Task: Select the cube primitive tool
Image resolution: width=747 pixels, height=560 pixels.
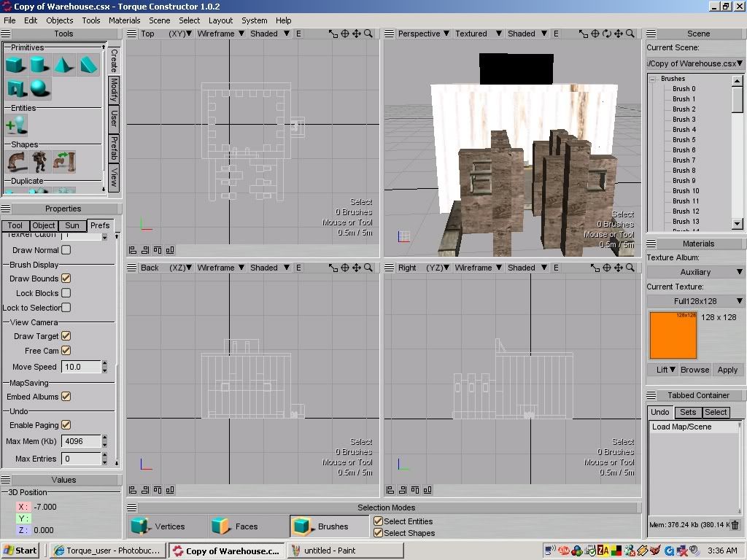Action: tap(15, 65)
